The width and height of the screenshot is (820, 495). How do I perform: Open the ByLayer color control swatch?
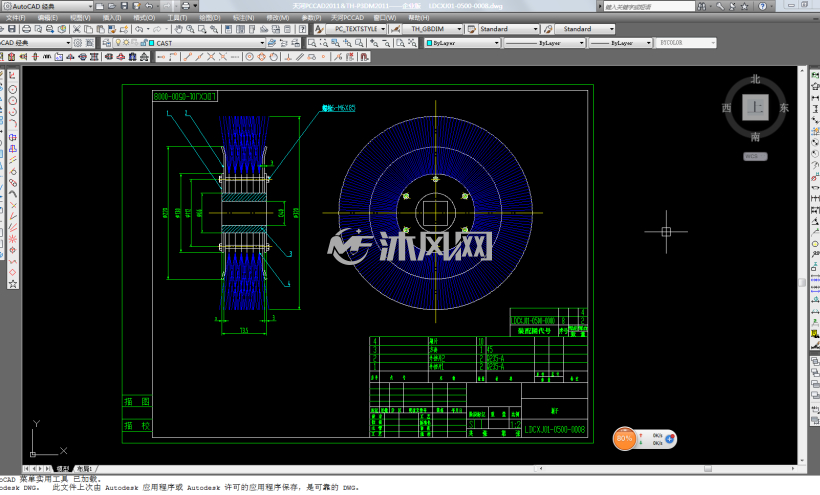(462, 43)
